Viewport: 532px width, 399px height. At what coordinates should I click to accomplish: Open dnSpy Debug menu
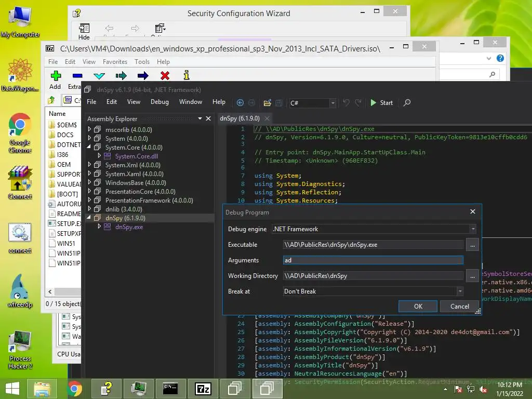[159, 102]
